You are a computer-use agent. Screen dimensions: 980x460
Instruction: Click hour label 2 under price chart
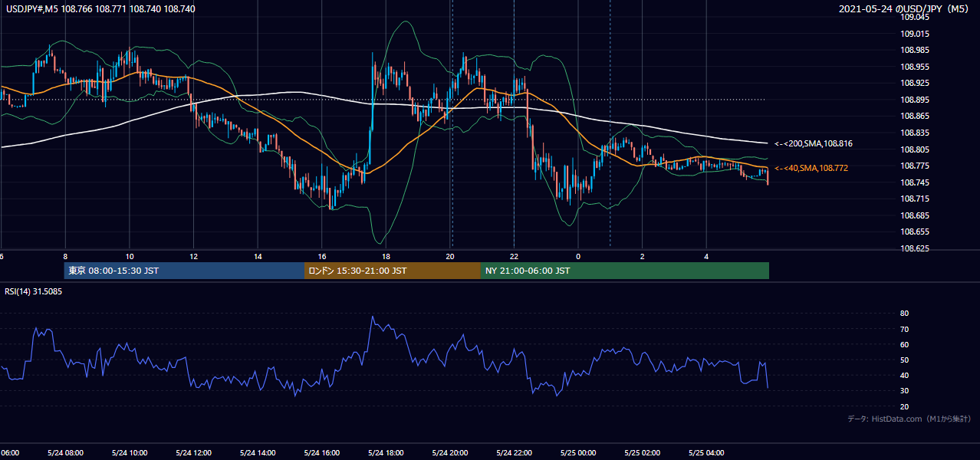(643, 256)
